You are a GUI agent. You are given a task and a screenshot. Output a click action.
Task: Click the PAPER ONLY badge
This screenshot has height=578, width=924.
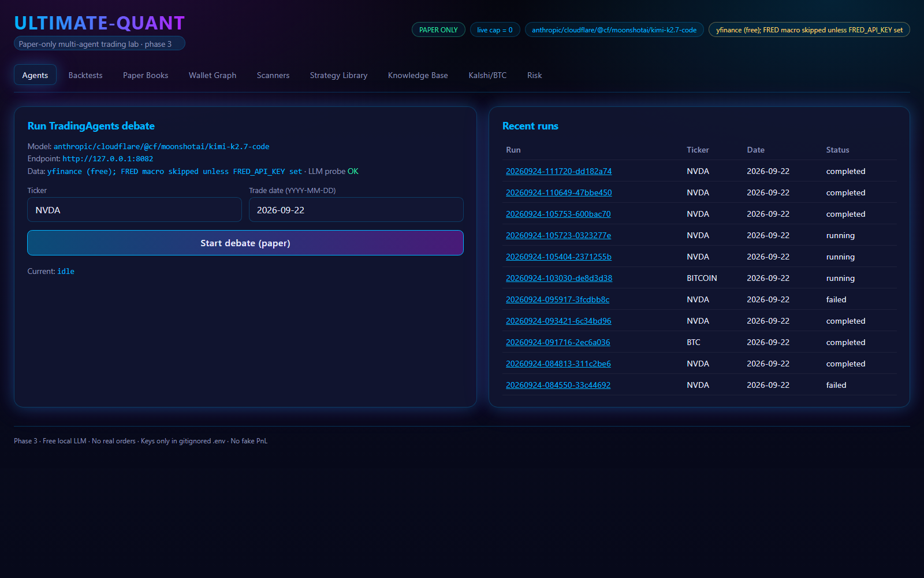click(438, 29)
